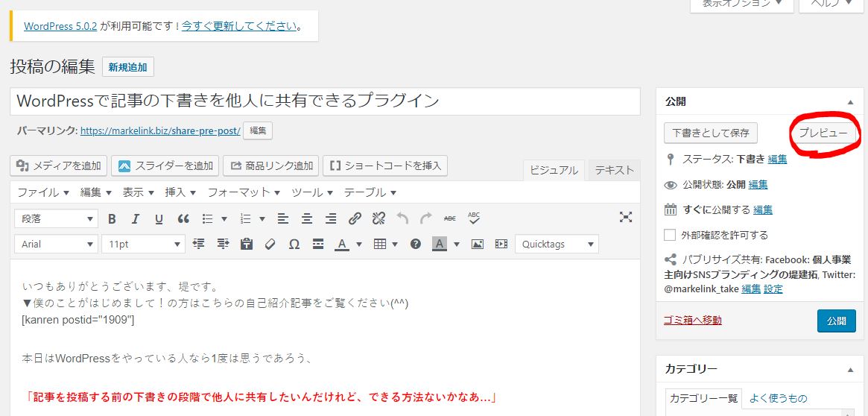Image resolution: width=868 pixels, height=416 pixels.
Task: Open keyboard shortcuts help icon
Action: (416, 244)
